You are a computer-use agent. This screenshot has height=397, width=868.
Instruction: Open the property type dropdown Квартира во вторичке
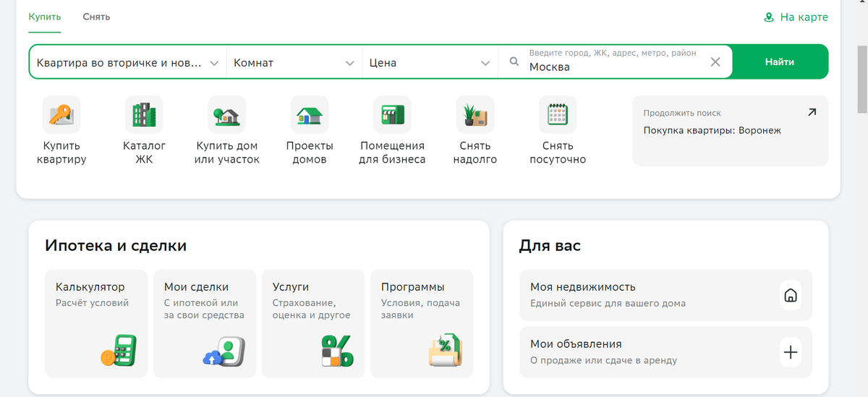pyautogui.click(x=128, y=62)
